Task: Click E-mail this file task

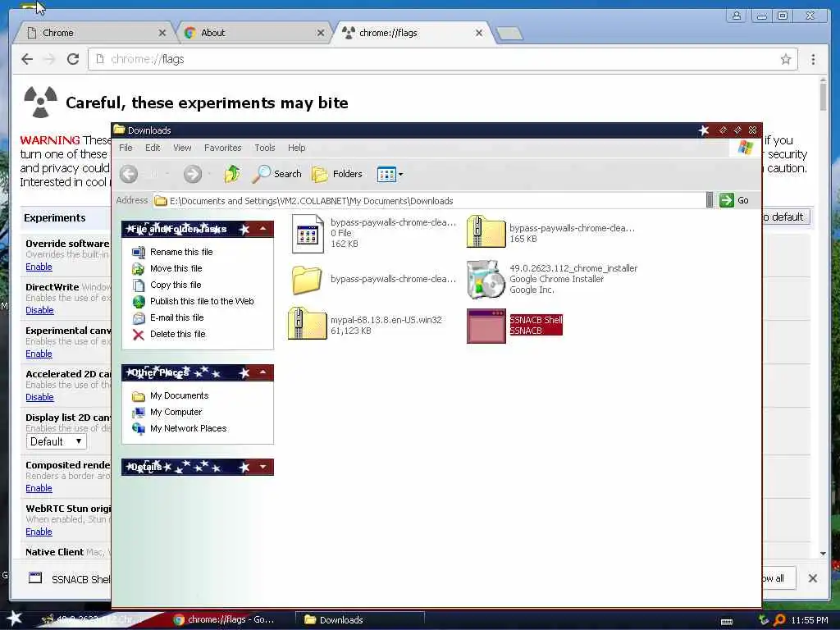Action: 177,317
